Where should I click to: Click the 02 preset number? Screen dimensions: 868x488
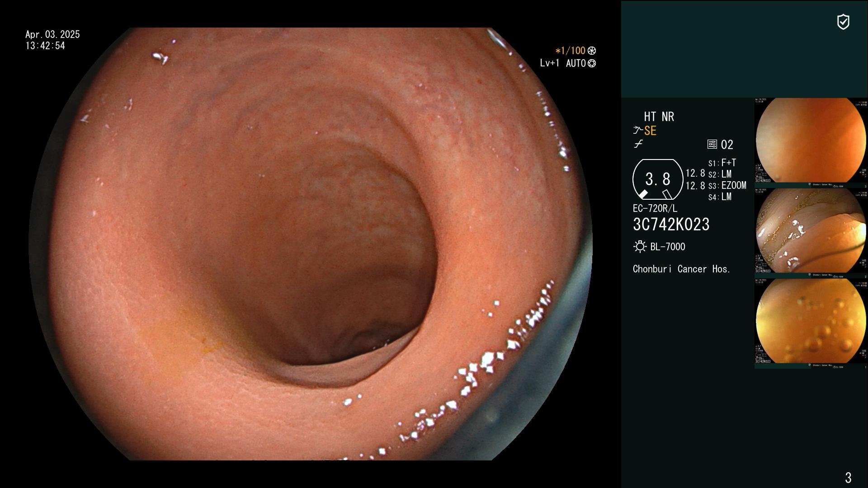coord(727,145)
